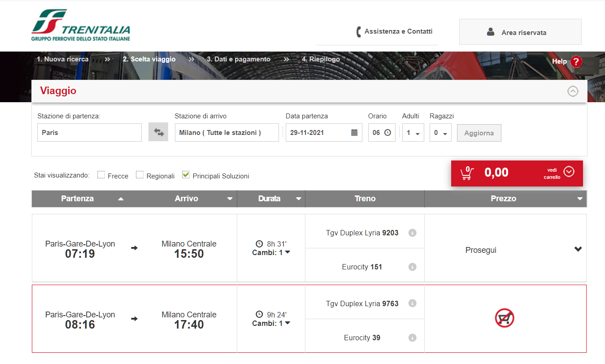Enable the Frecce filter checkbox
The height and width of the screenshot is (364, 605).
(101, 175)
